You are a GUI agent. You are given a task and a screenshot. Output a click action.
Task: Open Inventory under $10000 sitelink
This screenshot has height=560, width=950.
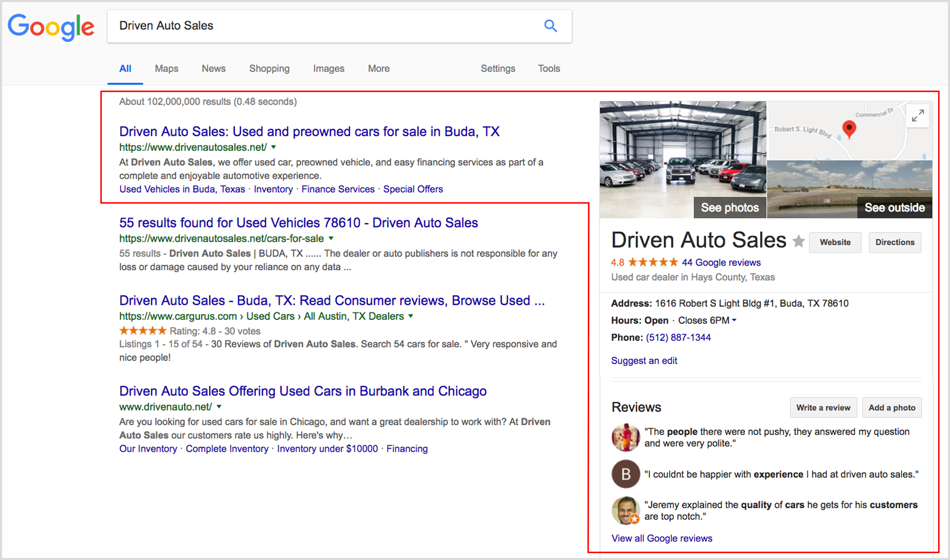click(327, 449)
